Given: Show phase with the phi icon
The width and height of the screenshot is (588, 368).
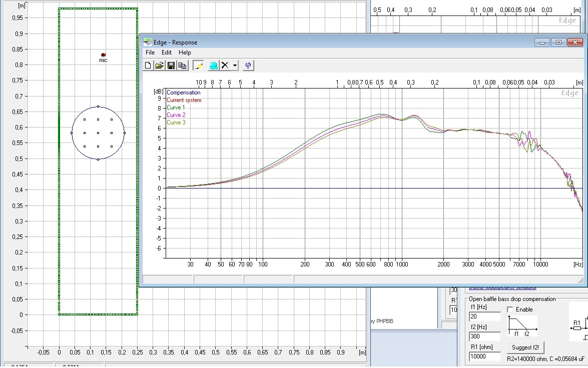Looking at the screenshot, I should click(248, 65).
